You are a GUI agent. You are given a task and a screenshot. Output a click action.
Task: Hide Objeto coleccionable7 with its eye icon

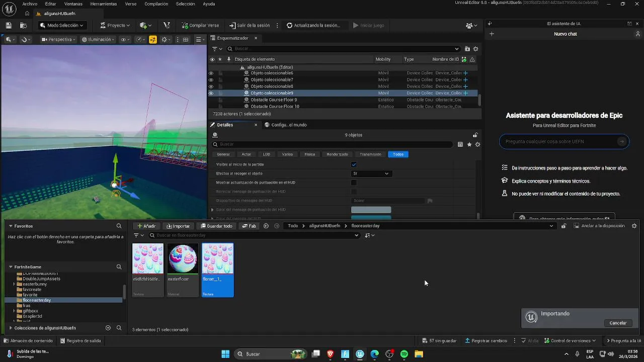tap(211, 80)
